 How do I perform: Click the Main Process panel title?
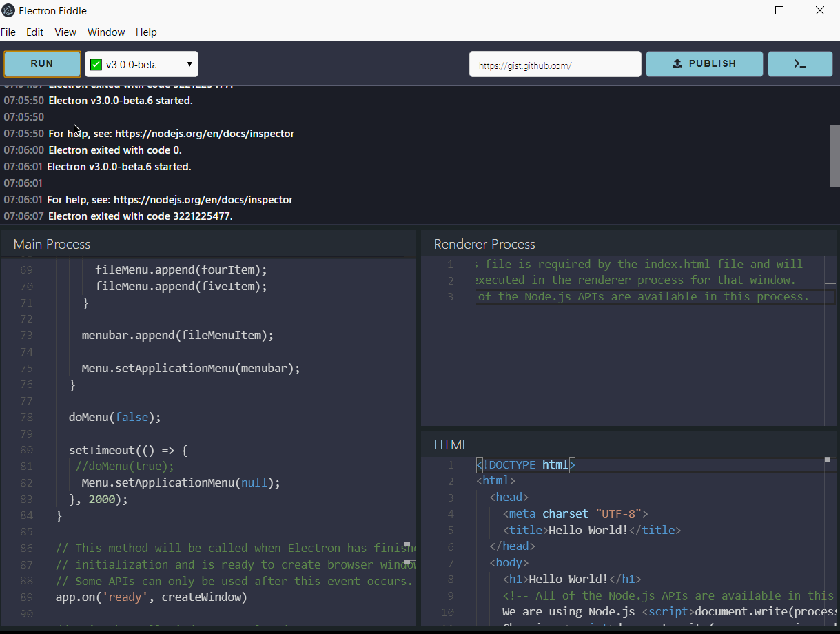(x=52, y=244)
